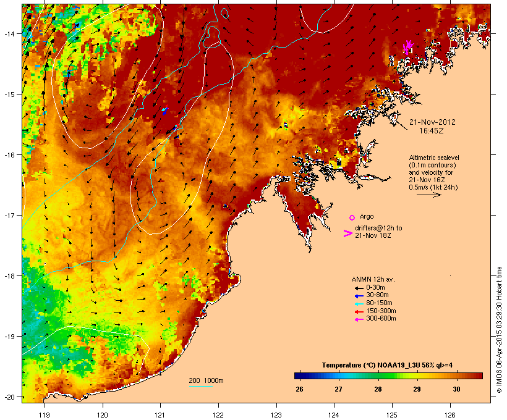Image resolution: width=507 pixels, height=420 pixels.
Task: Click the '0-30m' depth label
Action: point(375,288)
